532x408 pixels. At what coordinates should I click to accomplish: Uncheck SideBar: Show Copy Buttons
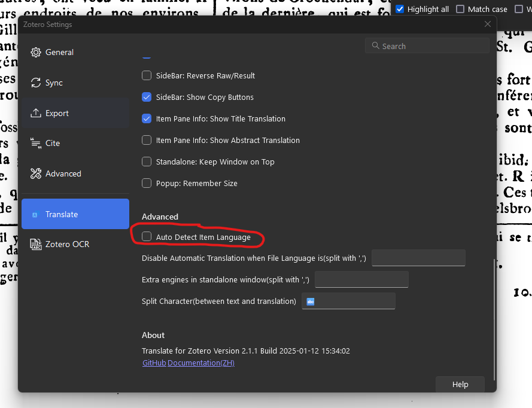coord(147,97)
